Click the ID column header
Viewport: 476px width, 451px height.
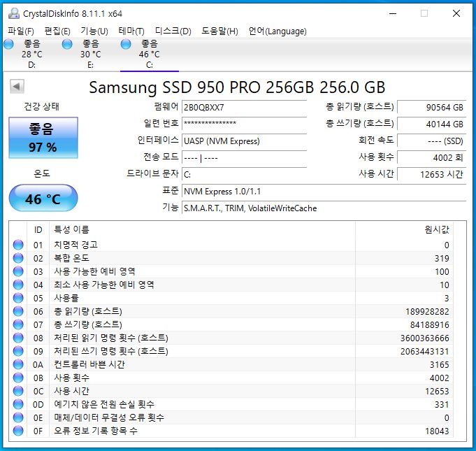pyautogui.click(x=38, y=229)
